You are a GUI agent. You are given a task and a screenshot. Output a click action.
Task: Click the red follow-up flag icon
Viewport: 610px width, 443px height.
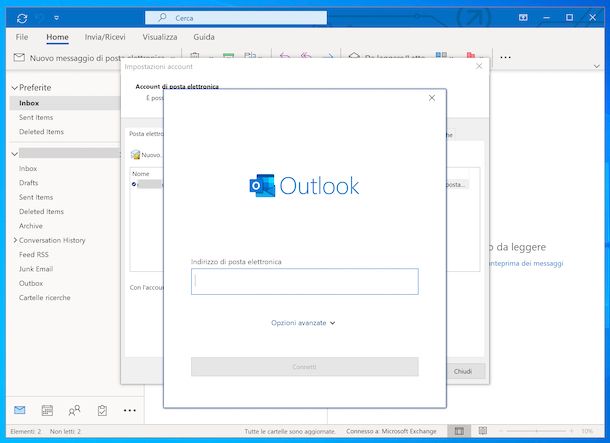click(x=471, y=55)
